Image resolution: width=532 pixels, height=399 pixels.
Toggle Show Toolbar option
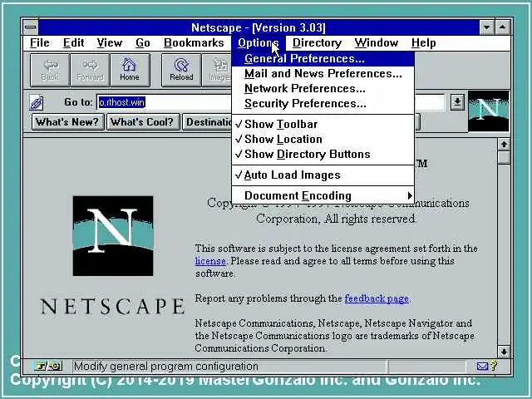point(323,124)
